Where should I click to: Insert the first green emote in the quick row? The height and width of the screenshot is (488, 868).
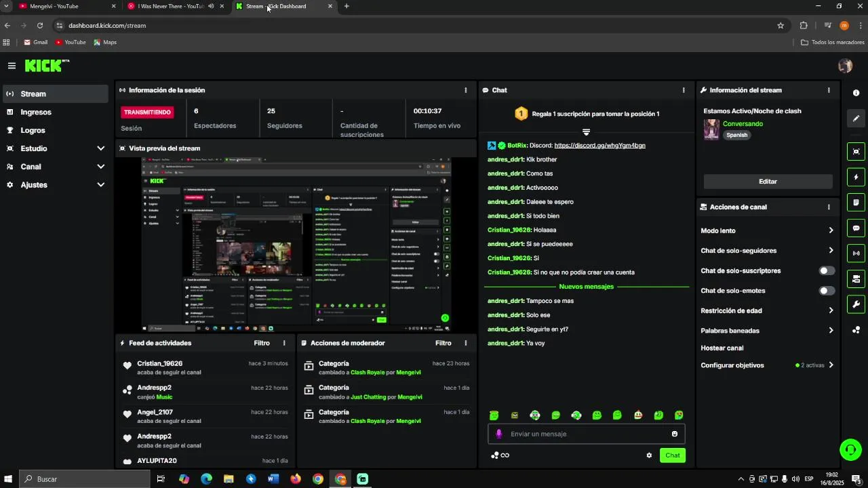[494, 415]
